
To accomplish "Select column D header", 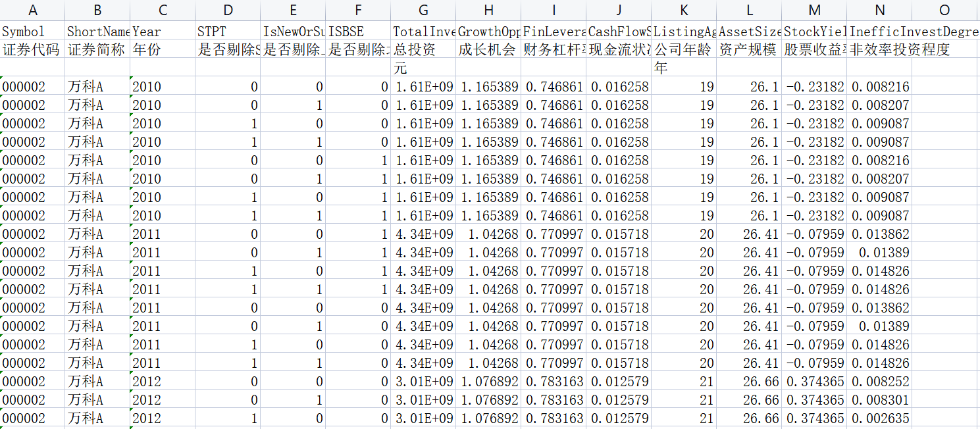I will click(228, 10).
